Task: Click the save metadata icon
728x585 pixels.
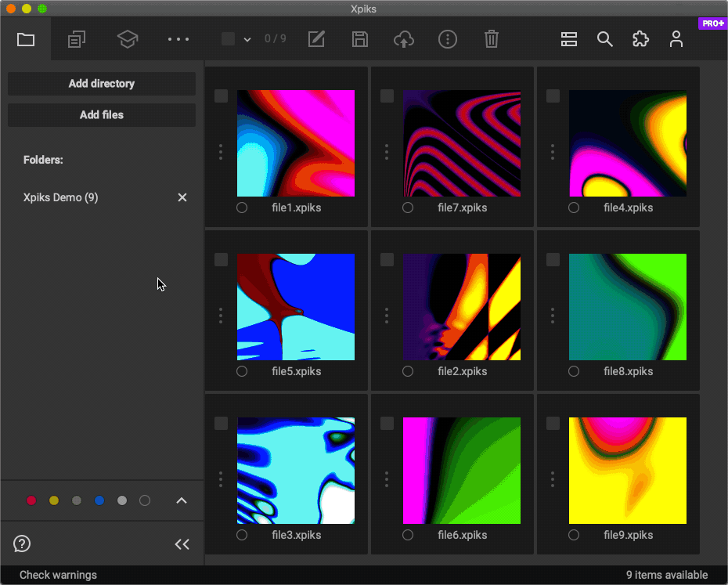Action: click(x=360, y=39)
